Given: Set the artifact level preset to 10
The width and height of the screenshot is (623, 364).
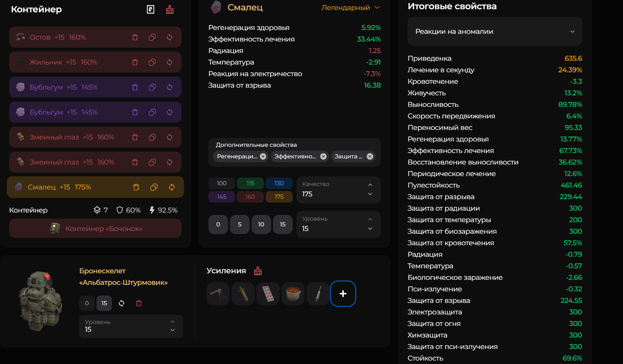Looking at the screenshot, I should pyautogui.click(x=261, y=224).
